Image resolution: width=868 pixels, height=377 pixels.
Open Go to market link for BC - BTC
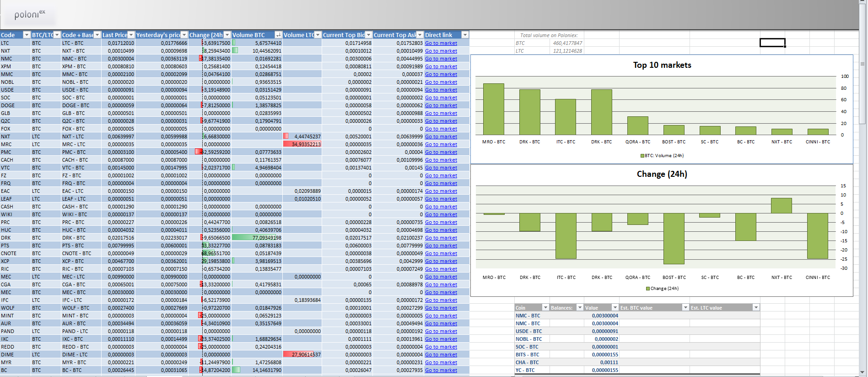[x=441, y=370]
